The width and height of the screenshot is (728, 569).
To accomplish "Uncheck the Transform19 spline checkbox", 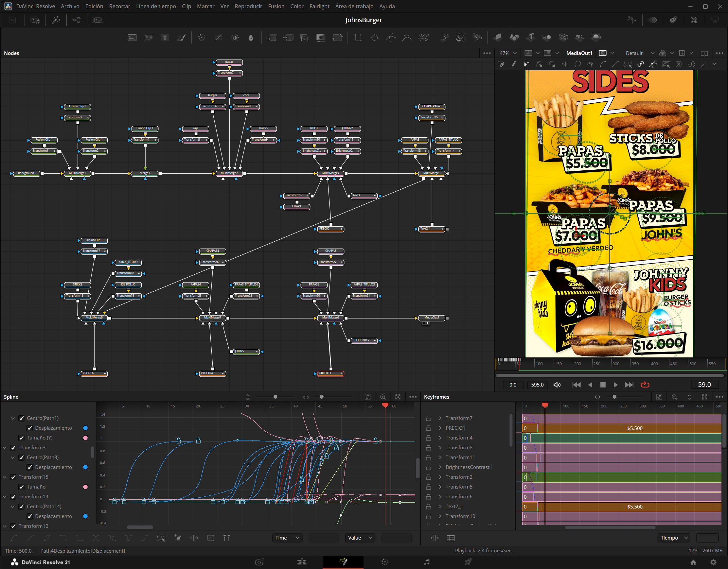I will tap(13, 497).
